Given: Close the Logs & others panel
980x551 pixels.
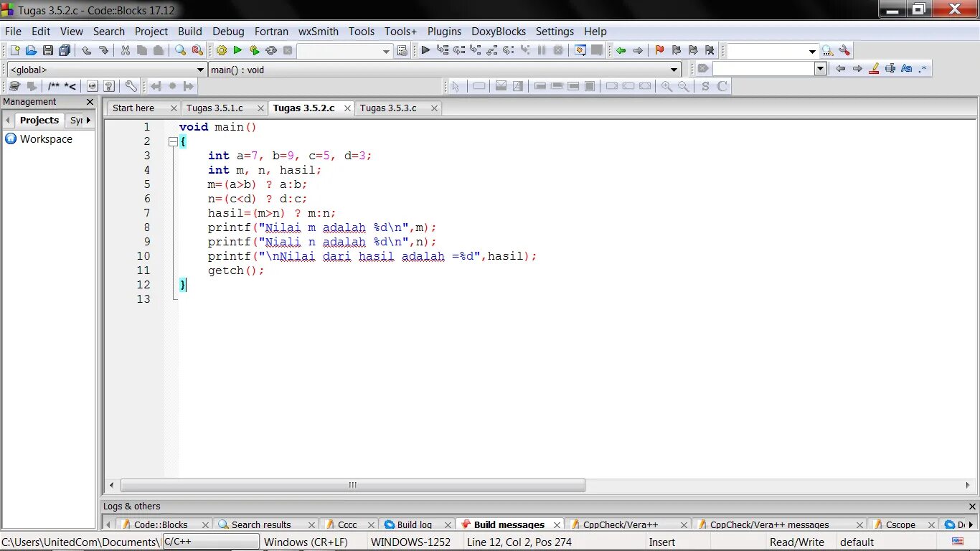Looking at the screenshot, I should [972, 507].
